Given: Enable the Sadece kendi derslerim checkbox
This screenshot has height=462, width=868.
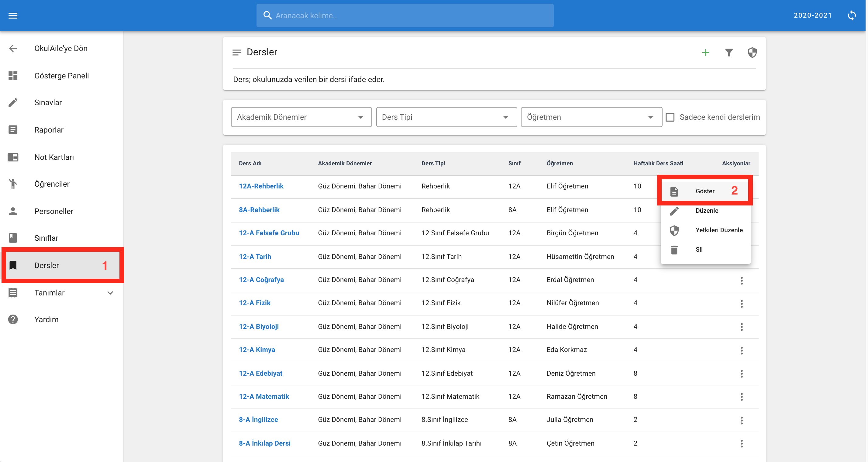Looking at the screenshot, I should (x=670, y=117).
